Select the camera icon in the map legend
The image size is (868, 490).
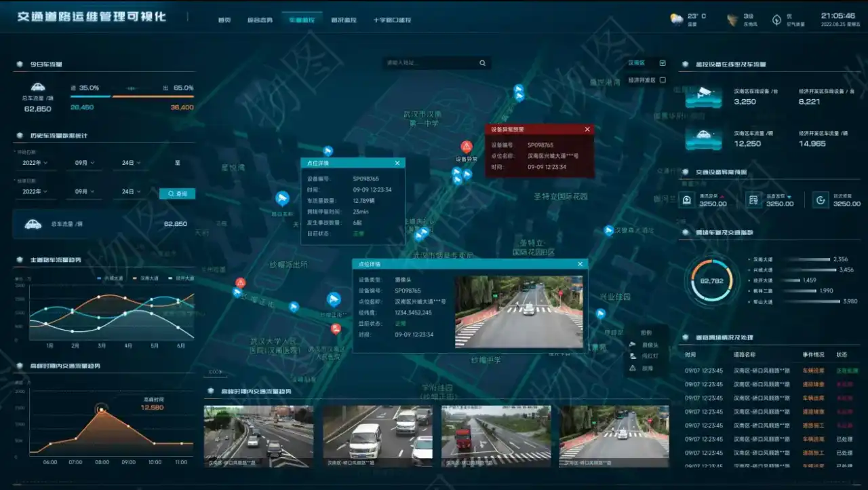633,344
